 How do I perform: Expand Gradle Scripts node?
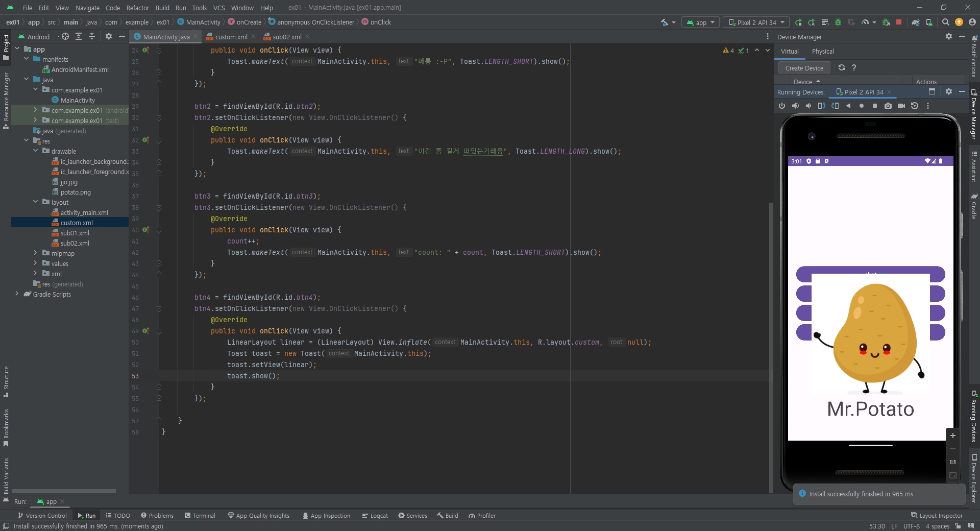point(17,294)
